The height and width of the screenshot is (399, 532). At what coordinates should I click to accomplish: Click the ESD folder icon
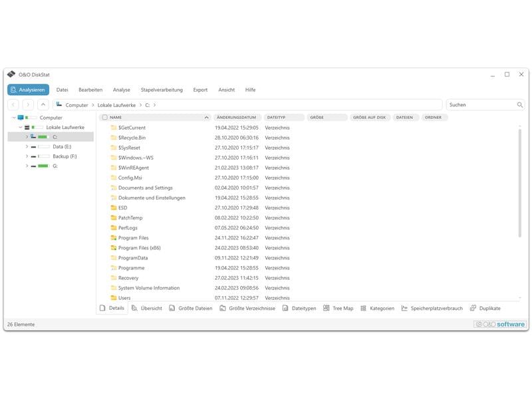point(114,207)
